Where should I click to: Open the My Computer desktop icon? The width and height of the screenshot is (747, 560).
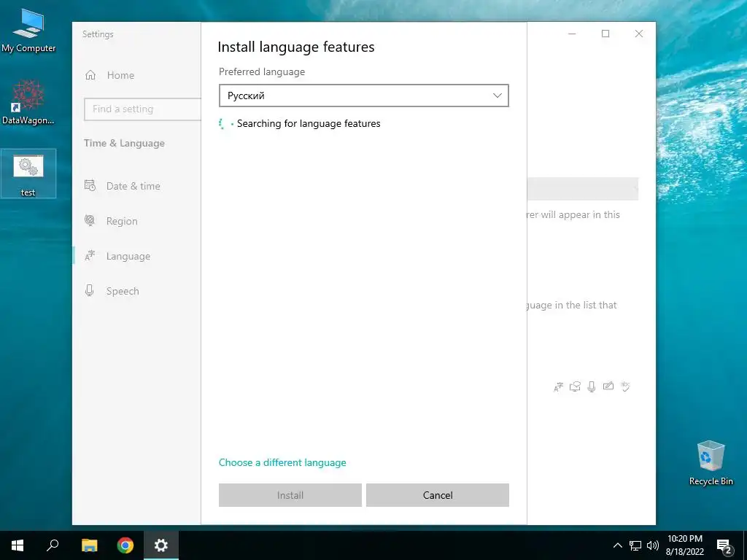28,31
